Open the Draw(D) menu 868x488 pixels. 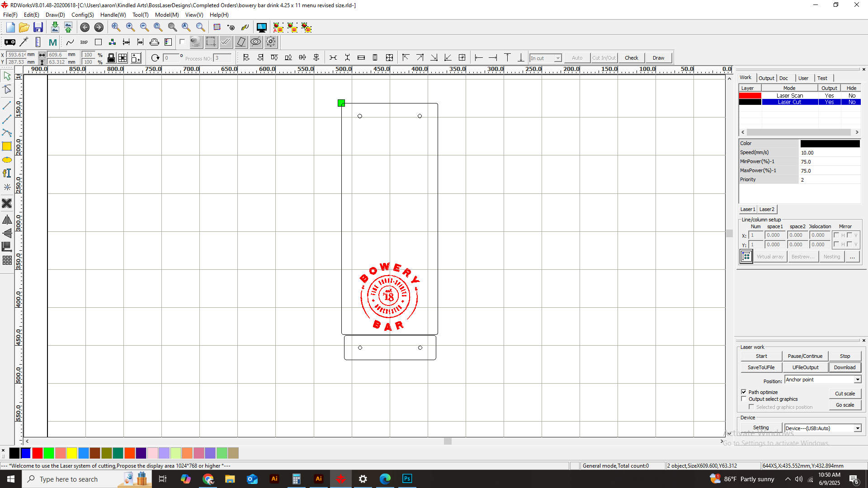[55, 15]
